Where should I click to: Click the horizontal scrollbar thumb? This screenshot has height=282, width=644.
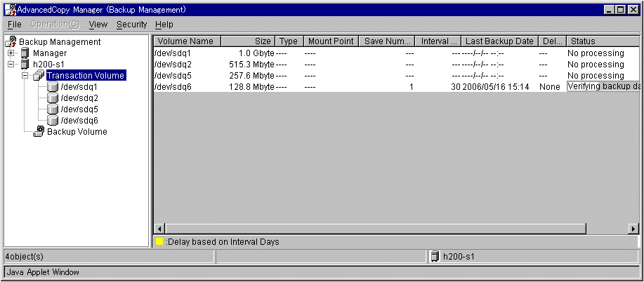376,229
